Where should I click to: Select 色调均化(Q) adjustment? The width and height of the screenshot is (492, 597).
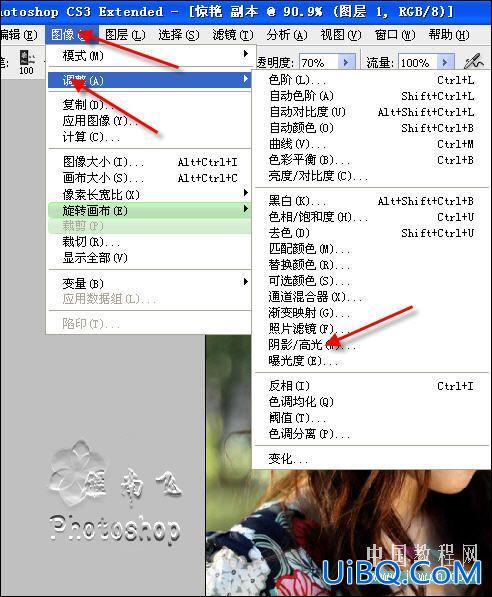coord(372,402)
